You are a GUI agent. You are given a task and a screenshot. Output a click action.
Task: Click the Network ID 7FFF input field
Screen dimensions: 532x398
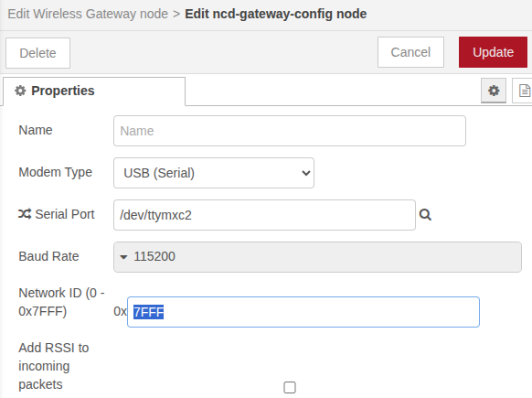(303, 312)
